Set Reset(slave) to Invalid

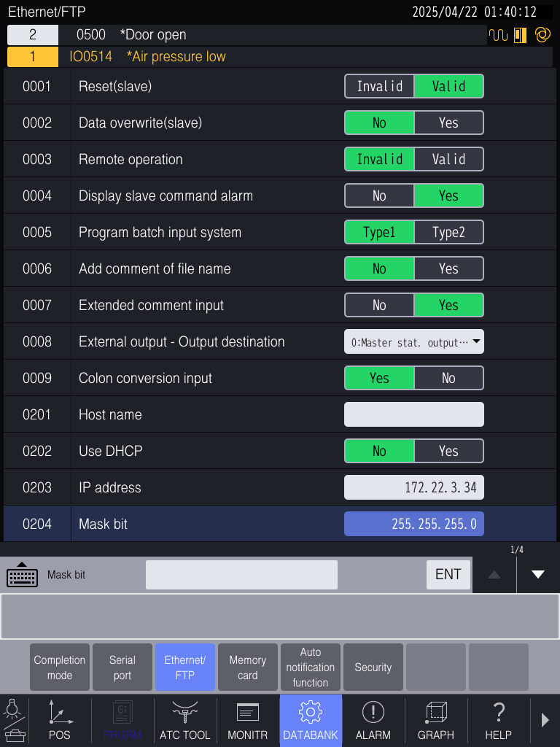[379, 86]
